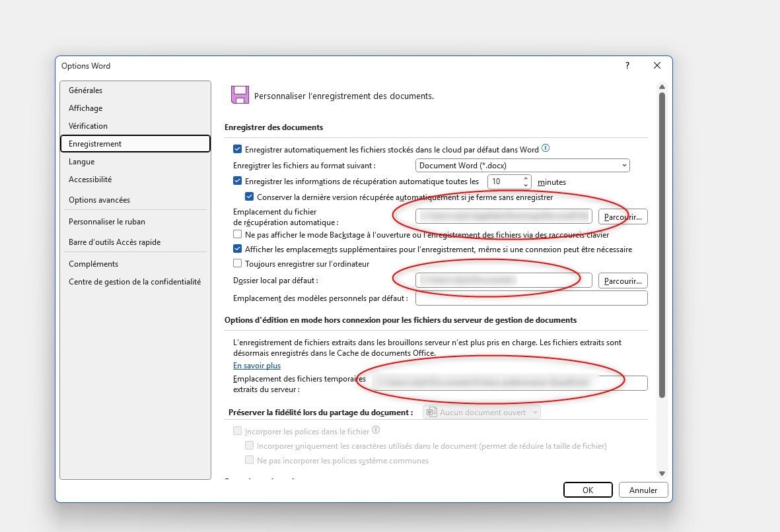Open the Compléments category
The height and width of the screenshot is (532, 780).
pyautogui.click(x=135, y=264)
